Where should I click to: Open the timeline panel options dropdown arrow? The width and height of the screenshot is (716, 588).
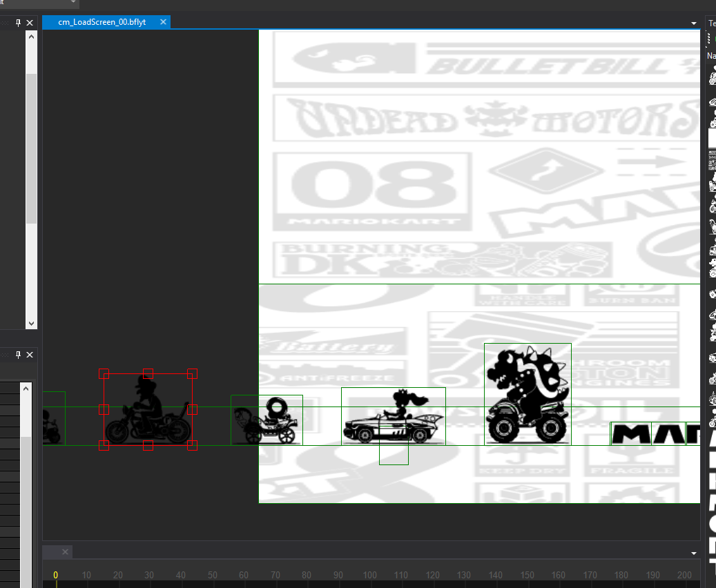click(694, 553)
